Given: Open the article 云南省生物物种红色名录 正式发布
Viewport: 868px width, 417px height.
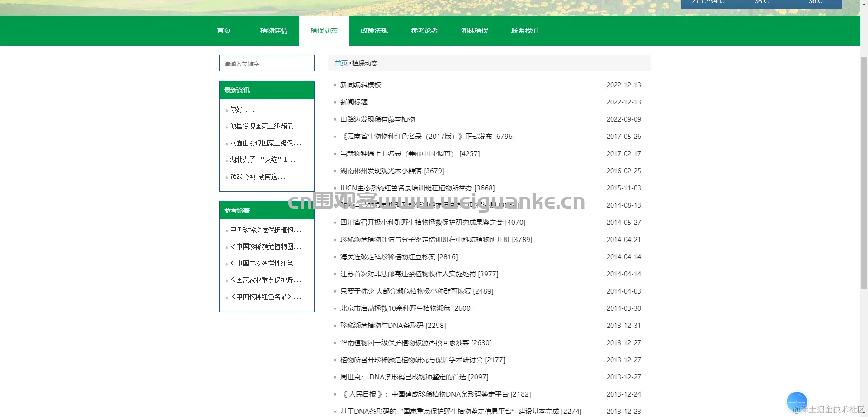Looking at the screenshot, I should tap(427, 137).
